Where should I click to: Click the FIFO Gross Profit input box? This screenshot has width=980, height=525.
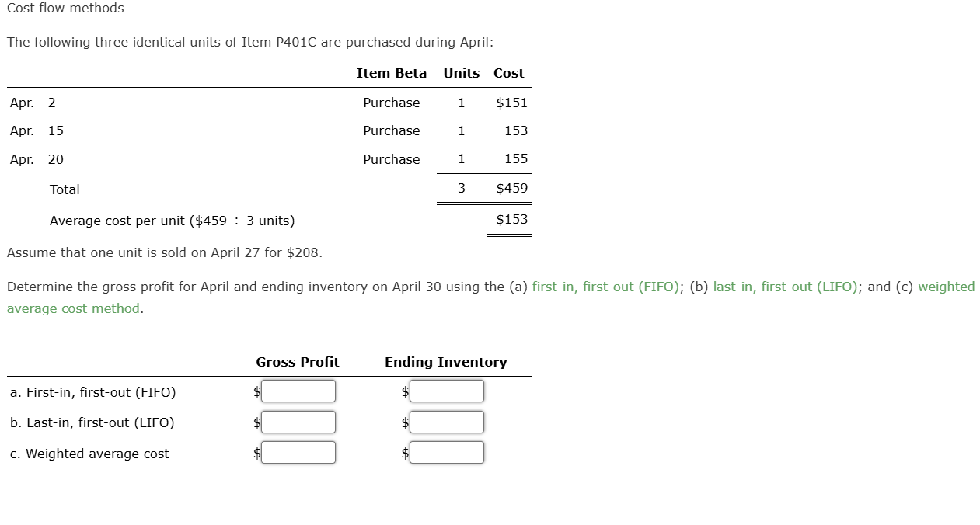(x=299, y=391)
